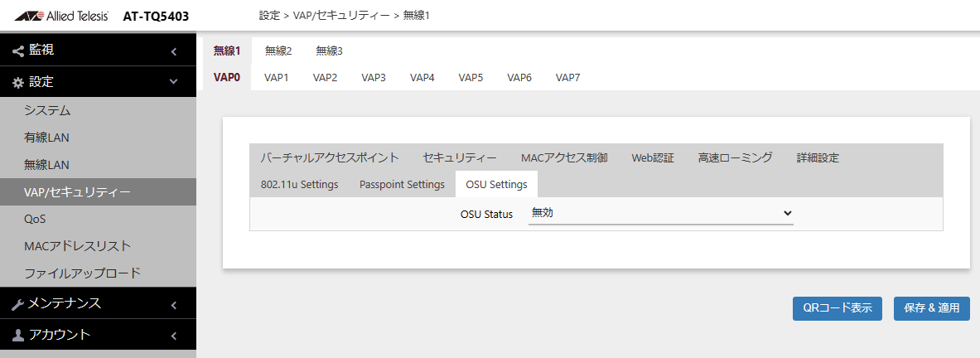The image size is (980, 358).
Task: Click the person icon beside アカウント
Action: coord(18,336)
